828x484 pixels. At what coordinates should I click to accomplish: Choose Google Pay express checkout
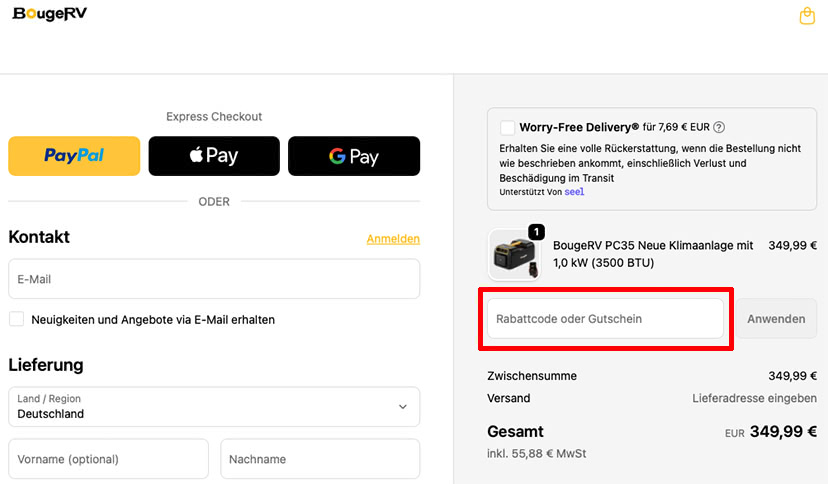[x=354, y=156]
